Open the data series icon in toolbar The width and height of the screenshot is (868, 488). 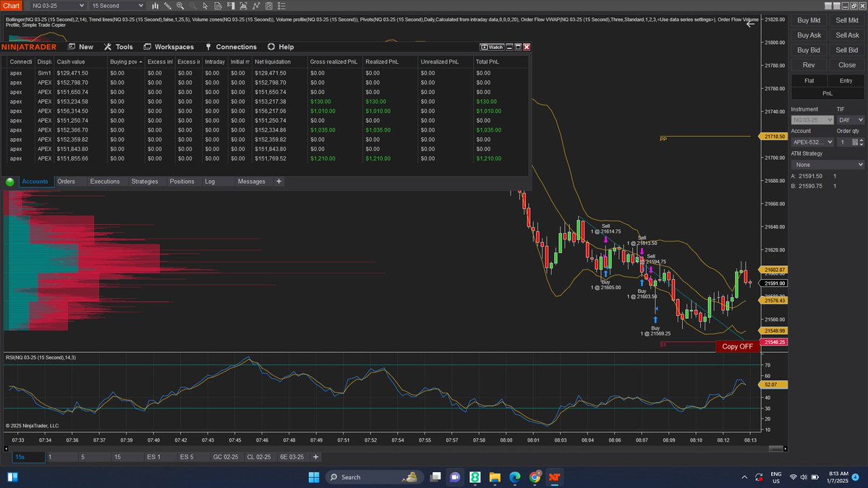pos(244,6)
